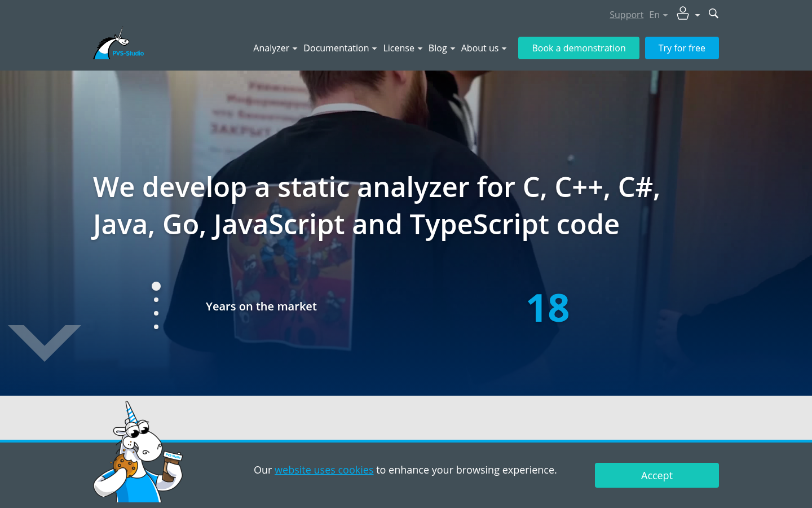
Task: Open the search magnifier icon
Action: tap(713, 14)
